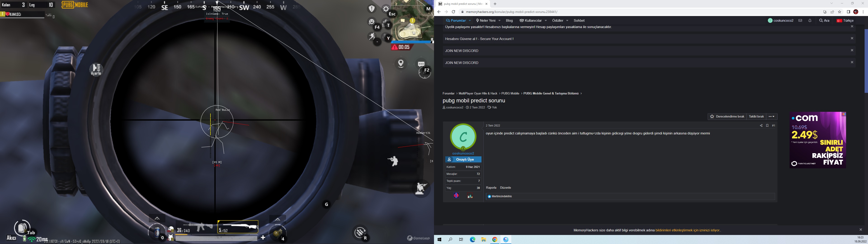Share post #1 with share icon
The height and width of the screenshot is (244, 868).
click(x=761, y=126)
